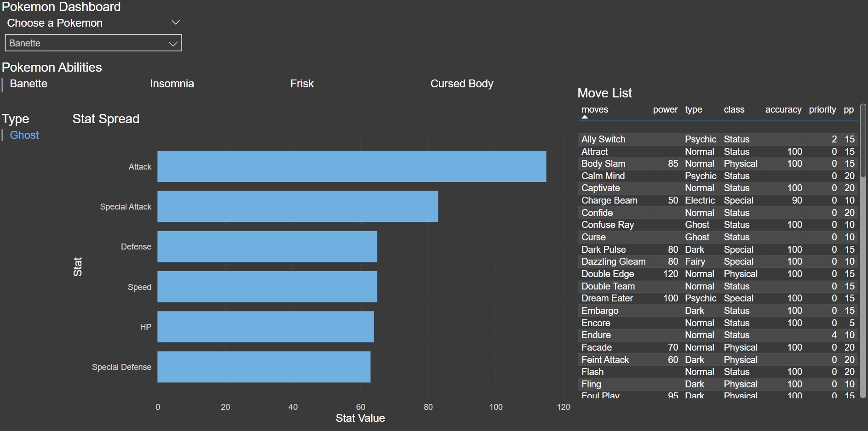
Task: Click the Dream Eater move name
Action: coord(607,298)
